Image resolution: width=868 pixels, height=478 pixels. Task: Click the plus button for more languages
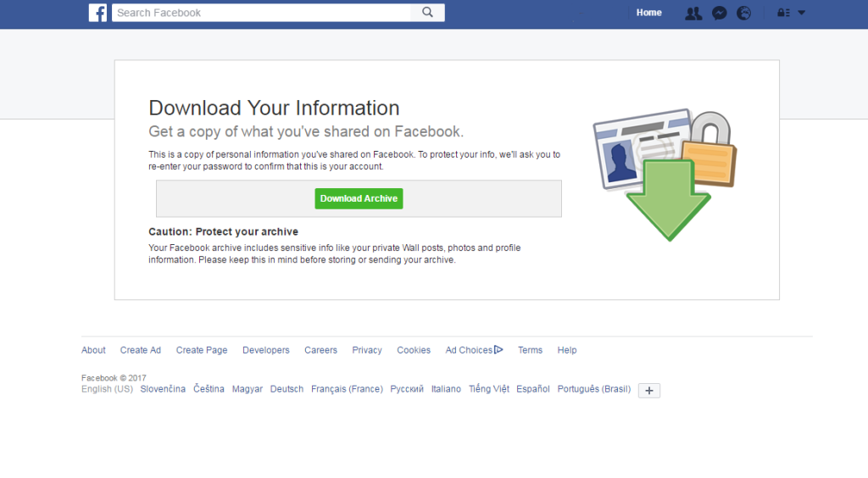(x=648, y=391)
